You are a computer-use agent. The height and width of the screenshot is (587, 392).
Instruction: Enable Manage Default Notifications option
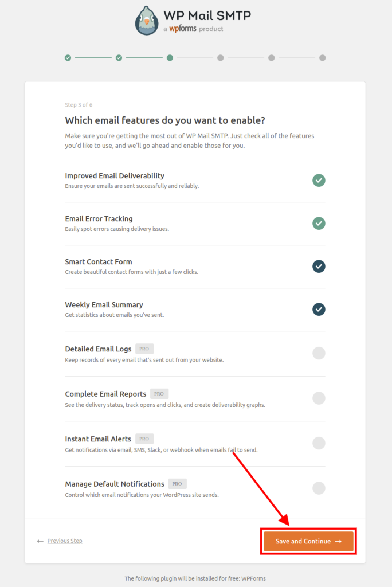319,488
